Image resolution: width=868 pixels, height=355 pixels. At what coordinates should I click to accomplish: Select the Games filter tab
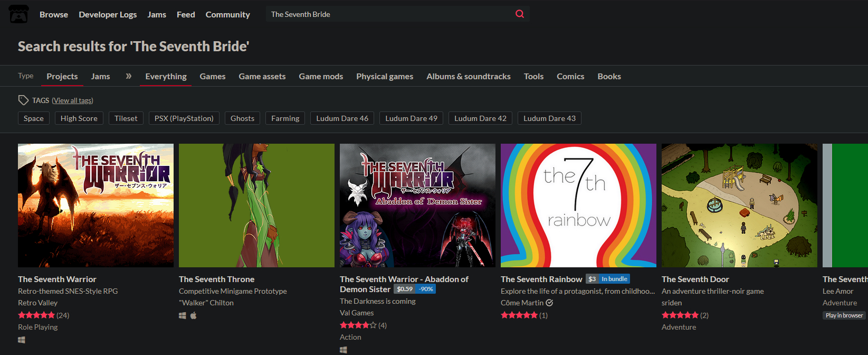pyautogui.click(x=212, y=76)
